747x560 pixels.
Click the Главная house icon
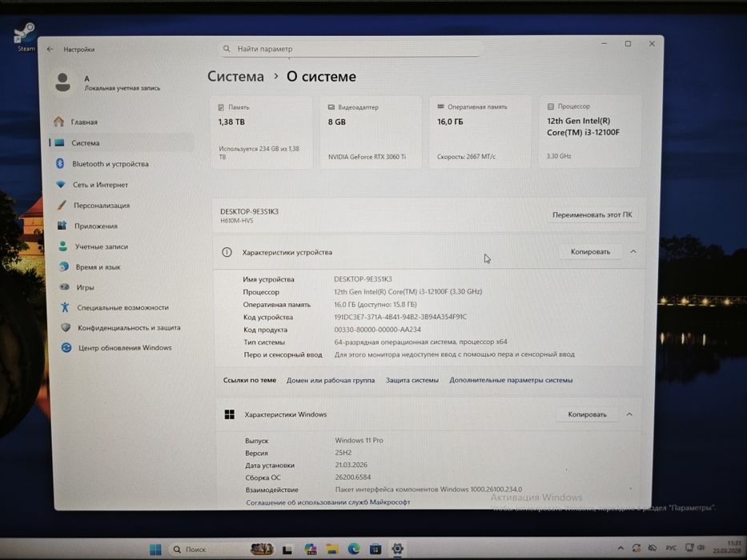pyautogui.click(x=59, y=122)
